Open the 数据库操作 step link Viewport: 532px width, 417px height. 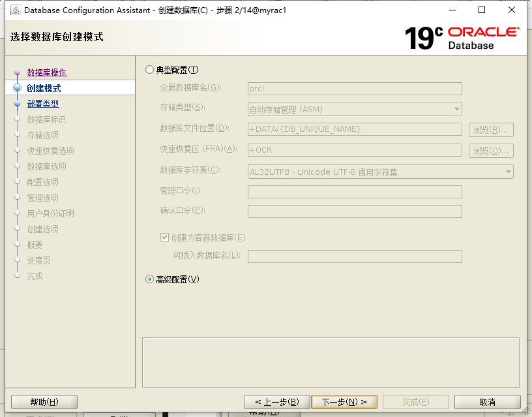[47, 72]
